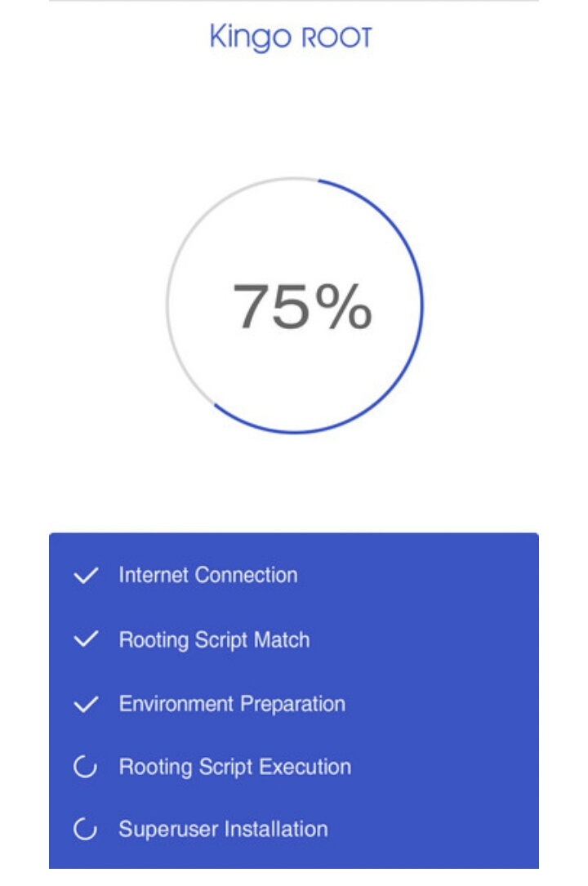Click the Environment Preparation checkmark icon
The width and height of the screenshot is (588, 886).
86,704
